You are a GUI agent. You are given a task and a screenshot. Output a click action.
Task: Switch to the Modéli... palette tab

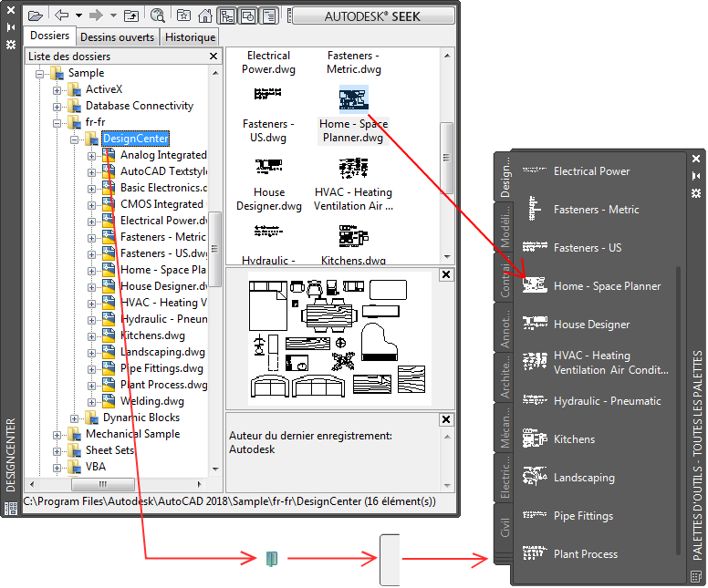coord(505,227)
